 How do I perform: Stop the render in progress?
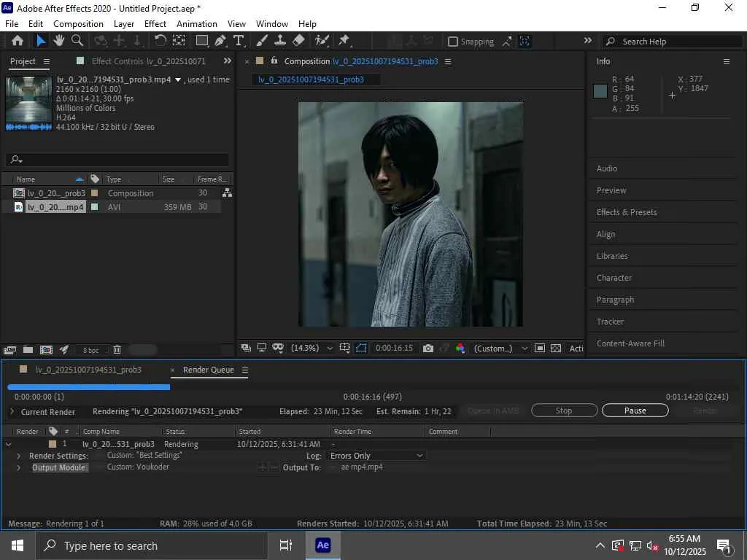(x=564, y=411)
